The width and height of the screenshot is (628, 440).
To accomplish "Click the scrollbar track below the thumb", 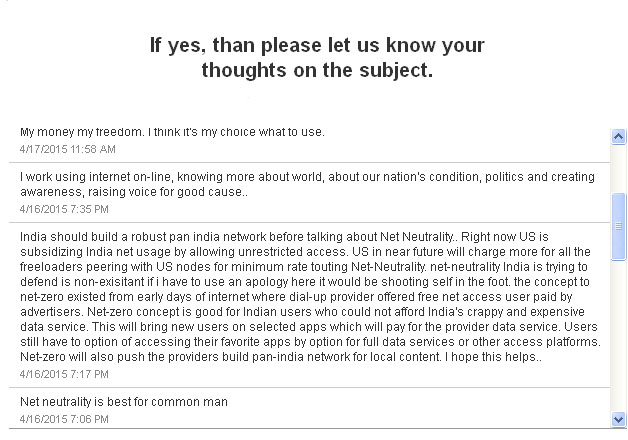I will click(618, 336).
